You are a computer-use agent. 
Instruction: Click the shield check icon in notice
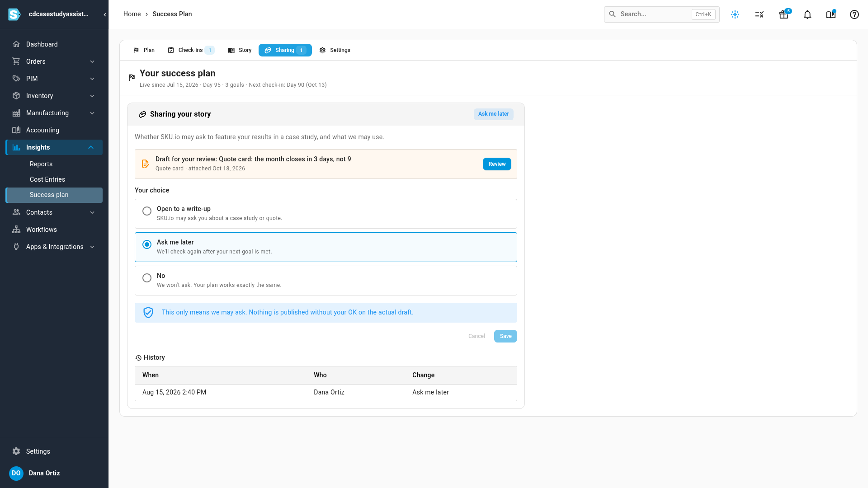pyautogui.click(x=148, y=313)
